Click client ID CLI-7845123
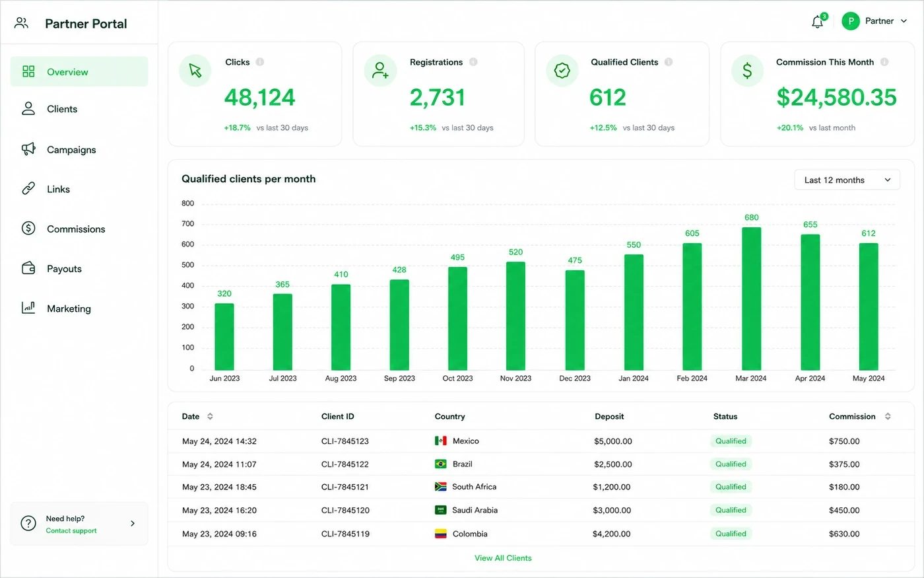Viewport: 924px width, 578px height. 345,441
